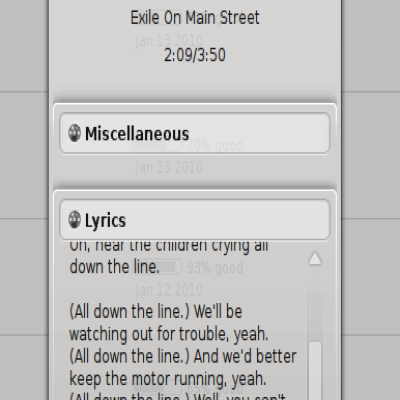400x400 pixels.
Task: Click the lyrics scroll-up arrow
Action: (x=315, y=258)
